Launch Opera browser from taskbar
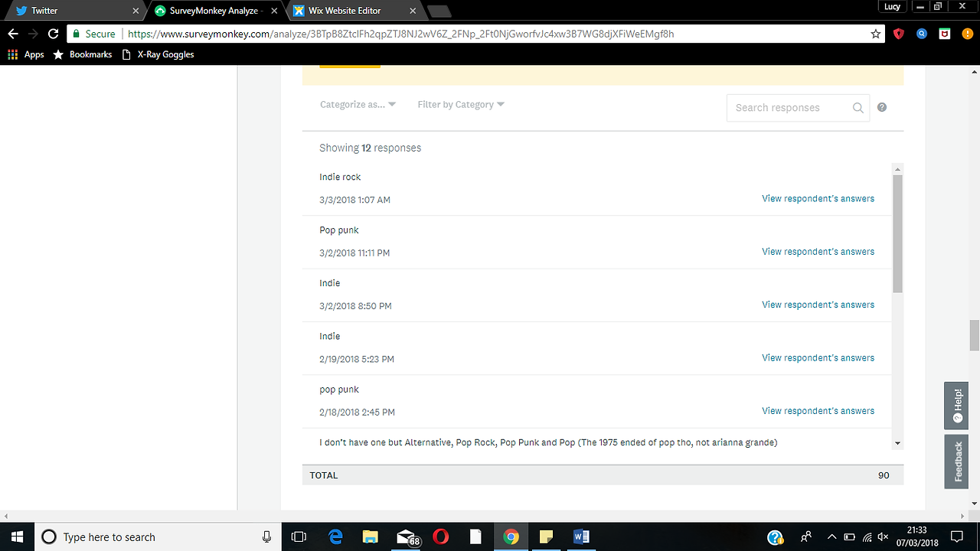 441,536
